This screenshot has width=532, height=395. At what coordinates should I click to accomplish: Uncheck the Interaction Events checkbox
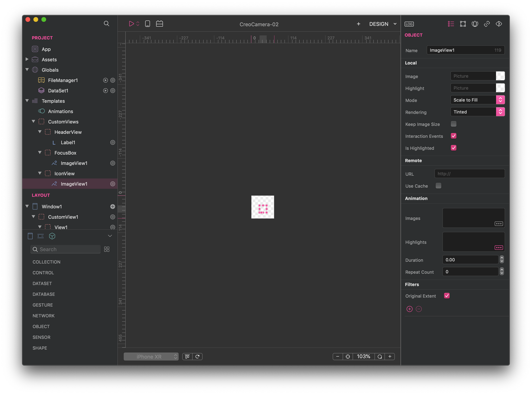click(x=454, y=136)
